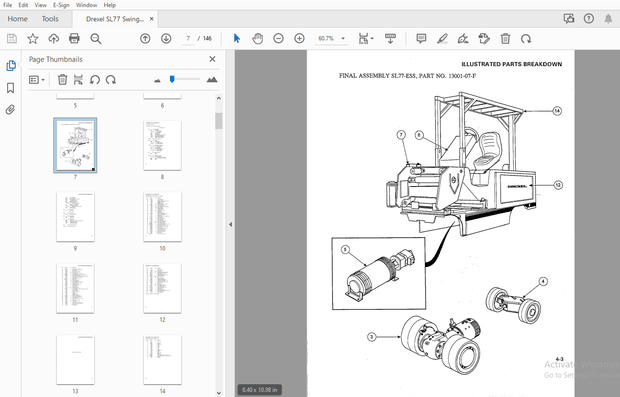Image resolution: width=620 pixels, height=397 pixels.
Task: Enlarge thumbnail size large mountain icon
Action: click(x=212, y=79)
